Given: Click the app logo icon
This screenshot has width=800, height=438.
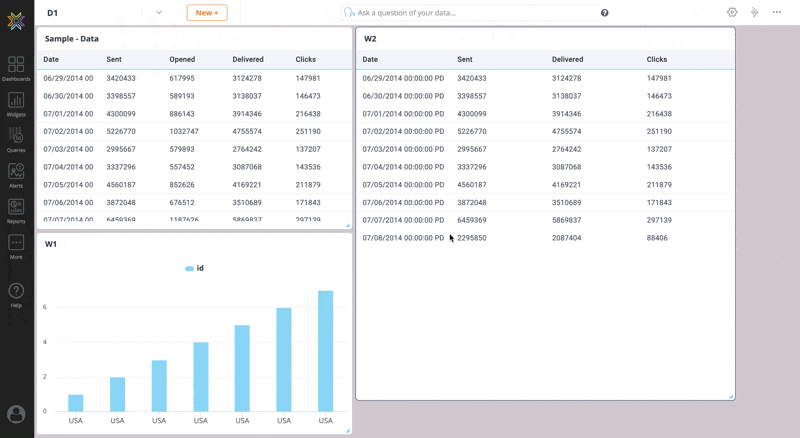Looking at the screenshot, I should point(16,21).
